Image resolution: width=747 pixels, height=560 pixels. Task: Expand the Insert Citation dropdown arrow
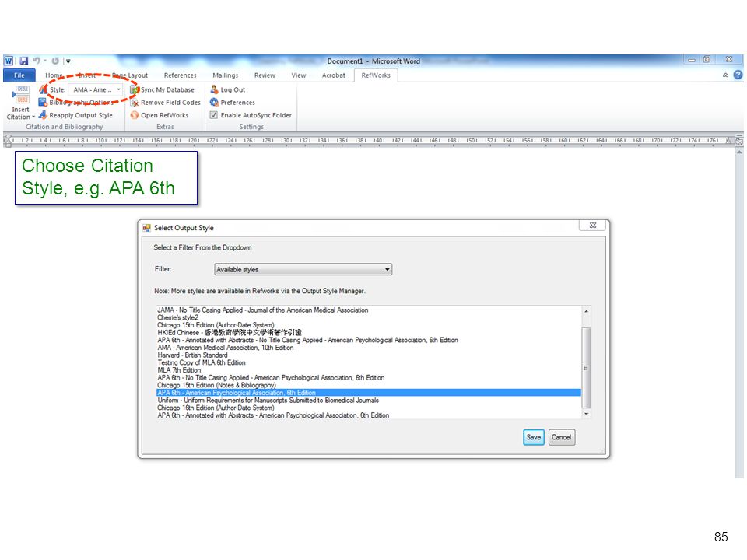click(x=33, y=117)
